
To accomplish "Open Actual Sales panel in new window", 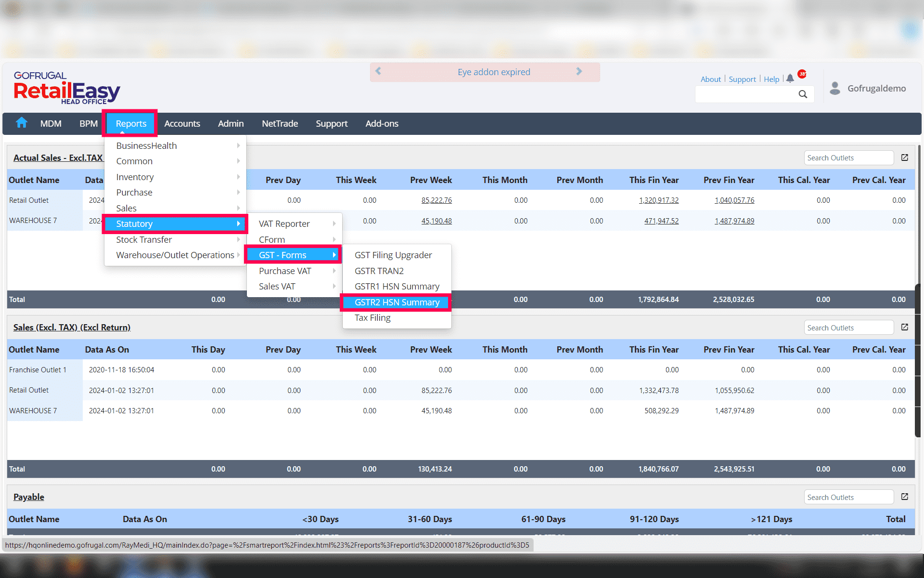I will [x=904, y=158].
